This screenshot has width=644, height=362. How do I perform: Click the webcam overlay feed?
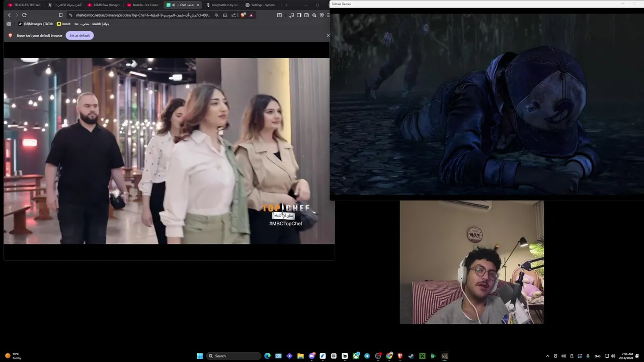471,262
